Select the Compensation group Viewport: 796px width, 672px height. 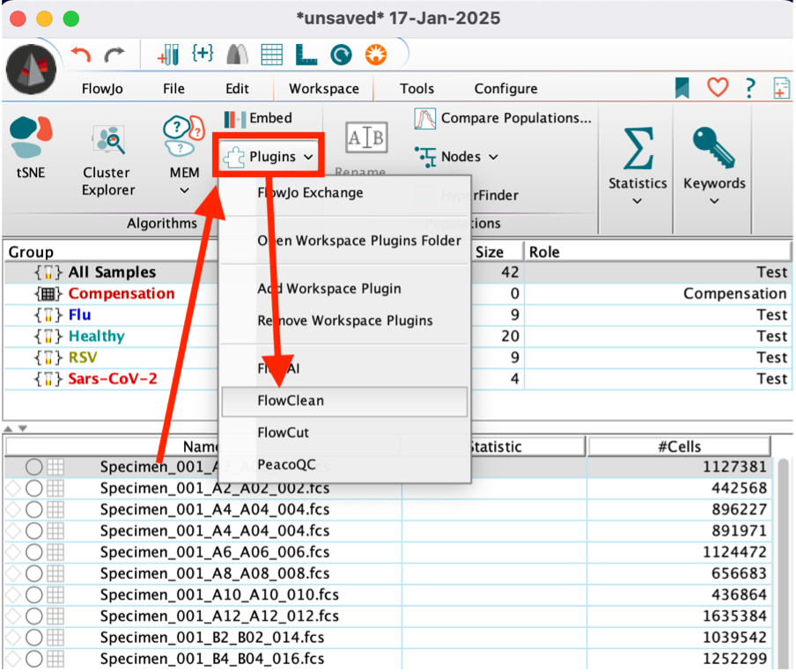122,293
